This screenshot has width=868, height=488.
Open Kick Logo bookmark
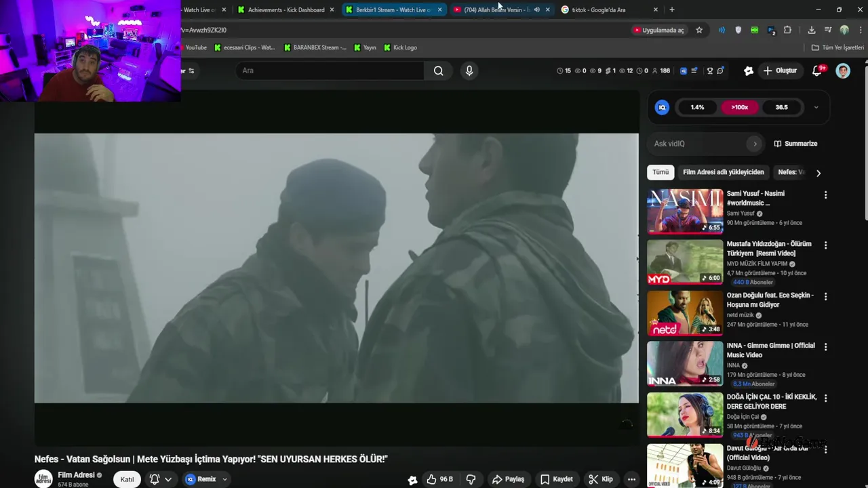point(401,47)
